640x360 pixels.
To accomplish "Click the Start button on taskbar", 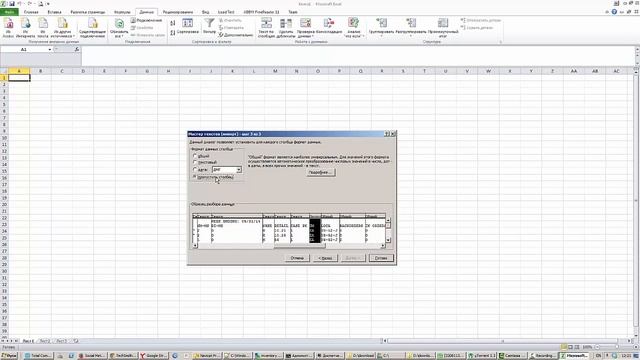I will tap(9, 356).
